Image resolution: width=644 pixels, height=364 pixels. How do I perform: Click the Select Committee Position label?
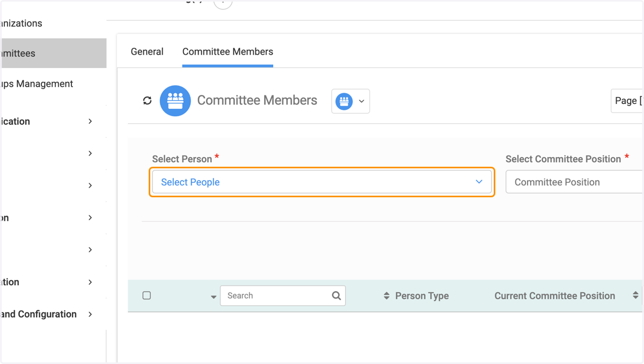pos(563,159)
